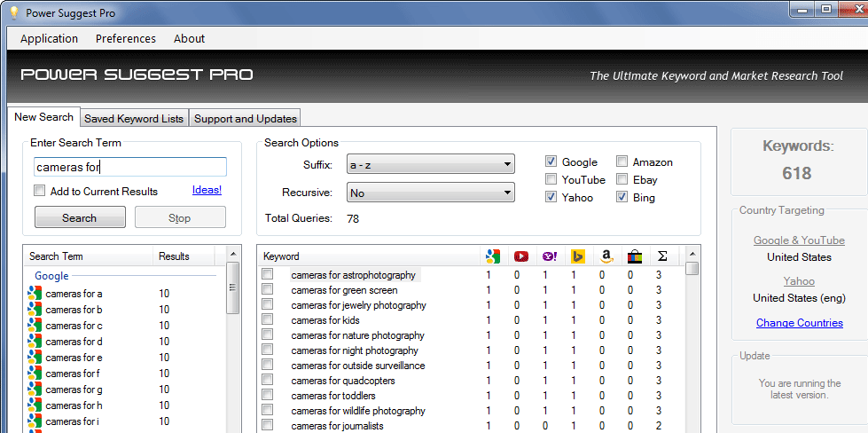Click Google icon beside 'cameras for b'
The image size is (868, 433).
pyautogui.click(x=35, y=310)
